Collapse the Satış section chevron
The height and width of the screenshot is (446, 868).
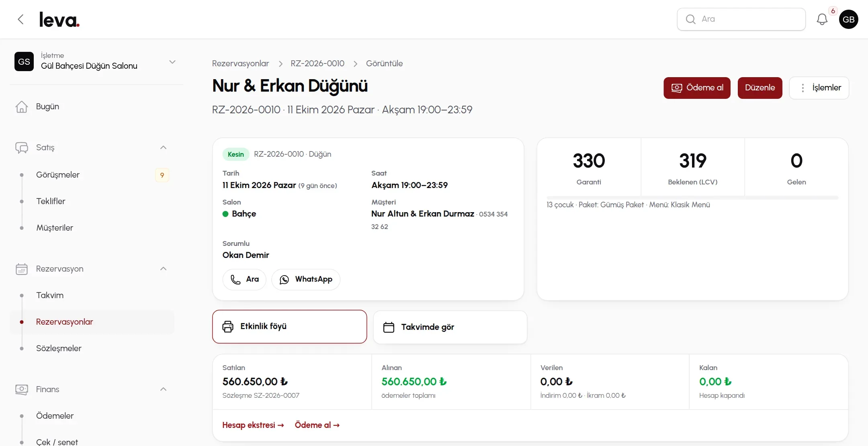point(163,147)
